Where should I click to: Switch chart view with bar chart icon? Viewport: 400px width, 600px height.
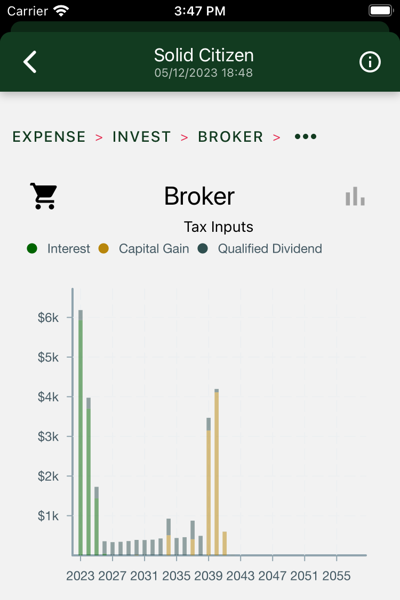click(x=355, y=196)
